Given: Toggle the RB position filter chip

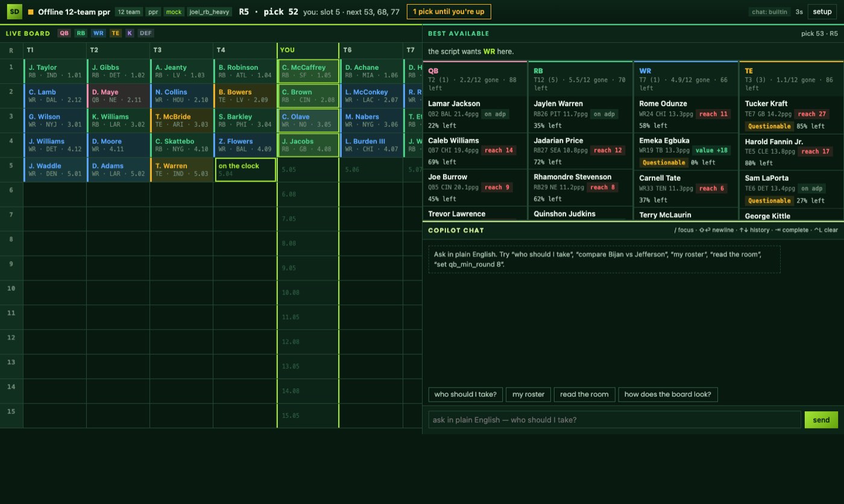Looking at the screenshot, I should tap(81, 33).
